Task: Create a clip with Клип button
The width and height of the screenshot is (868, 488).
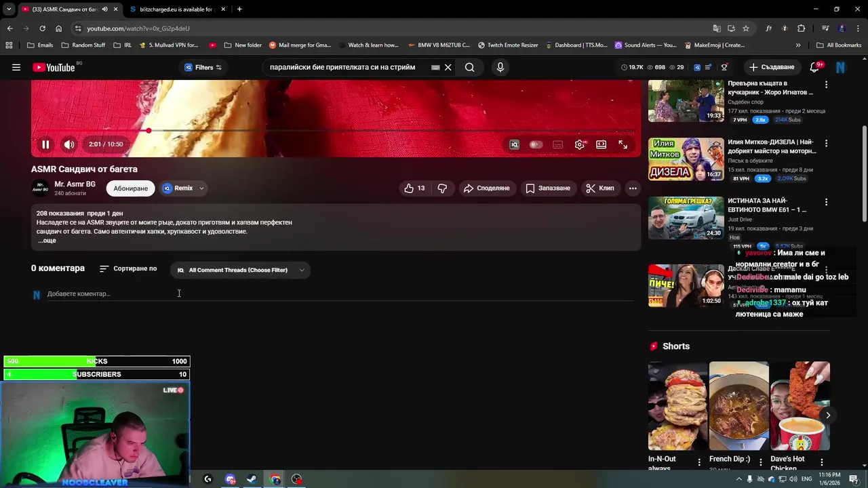Action: [x=600, y=188]
